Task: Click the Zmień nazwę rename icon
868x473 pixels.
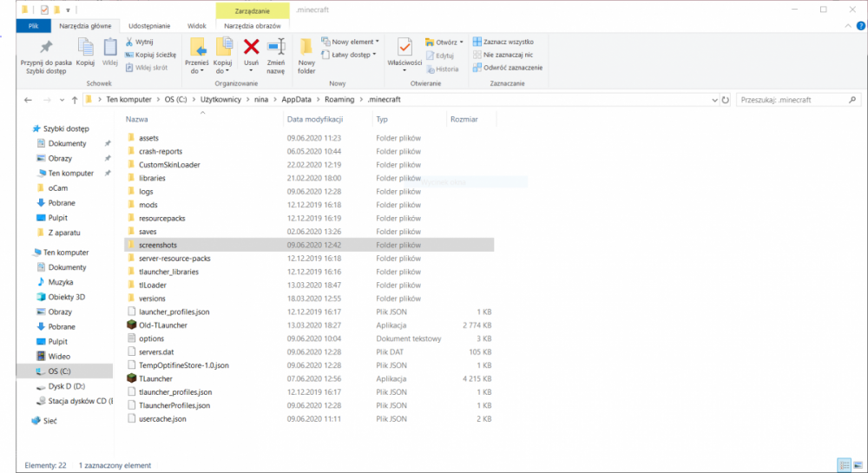Action: click(276, 49)
